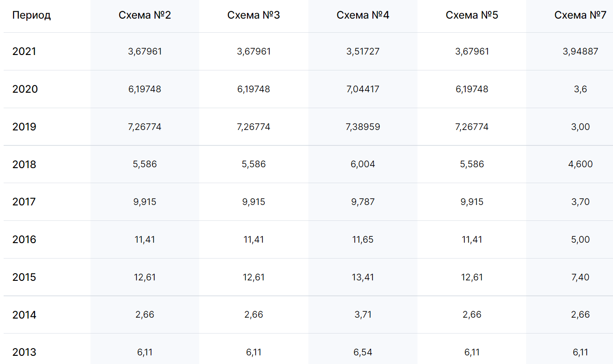Image resolution: width=613 pixels, height=364 pixels.
Task: Select the Схема №3 column header
Action: pyautogui.click(x=254, y=15)
